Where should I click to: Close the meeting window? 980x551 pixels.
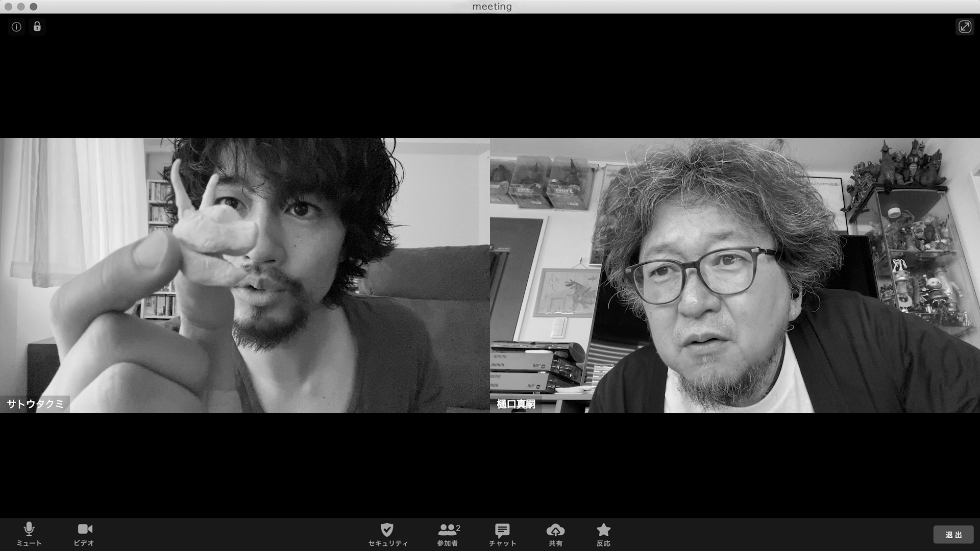[8, 7]
